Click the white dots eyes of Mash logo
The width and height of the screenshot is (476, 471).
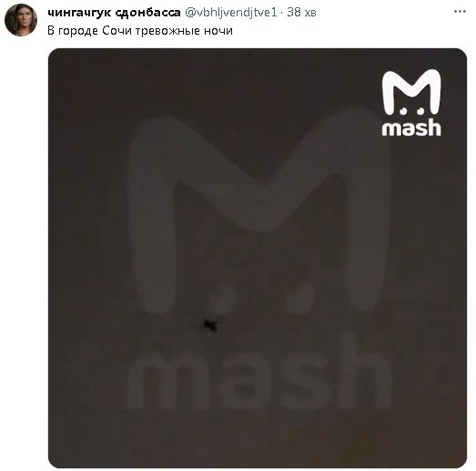(x=412, y=111)
